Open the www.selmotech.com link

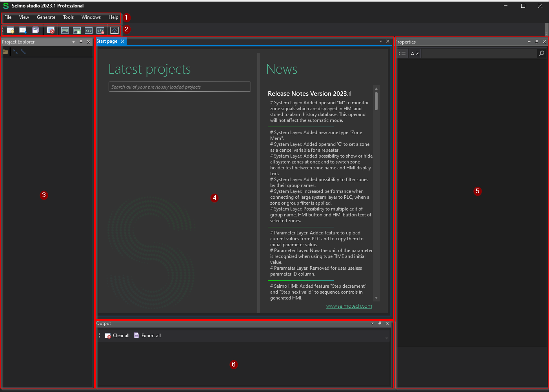(x=349, y=306)
